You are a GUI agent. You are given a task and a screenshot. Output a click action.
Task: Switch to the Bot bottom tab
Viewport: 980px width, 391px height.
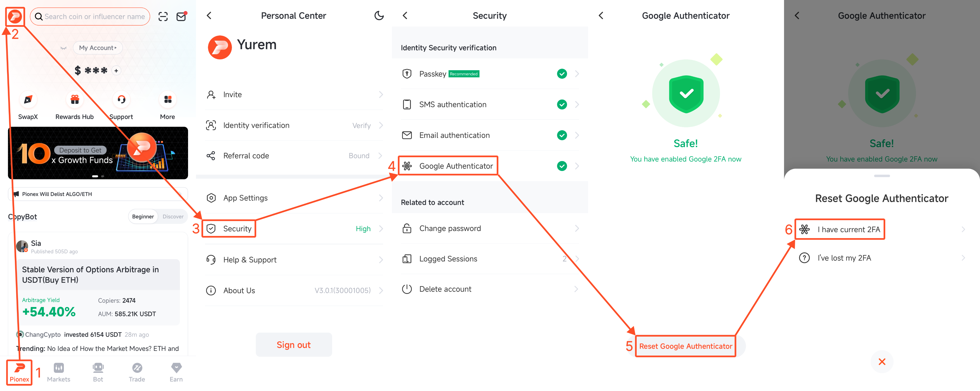click(98, 372)
